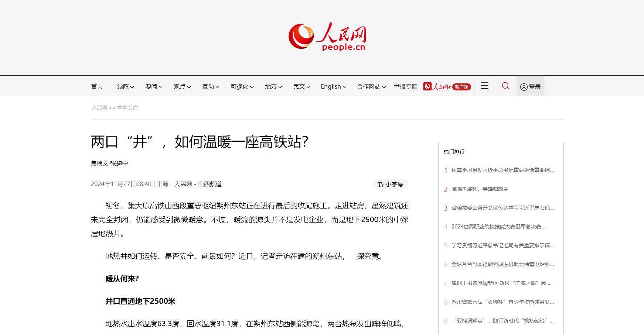
Task: Click the author names 焦搏文 张超宁
Action: click(x=109, y=163)
